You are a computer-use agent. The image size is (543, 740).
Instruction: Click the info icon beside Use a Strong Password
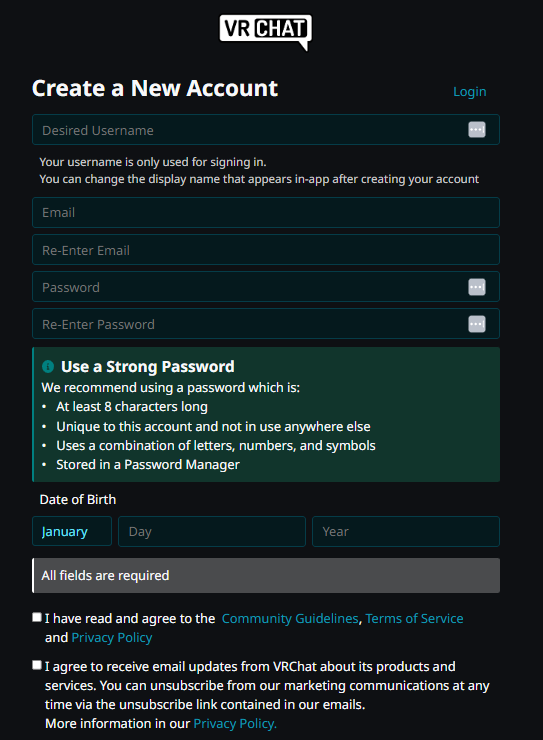click(x=48, y=366)
